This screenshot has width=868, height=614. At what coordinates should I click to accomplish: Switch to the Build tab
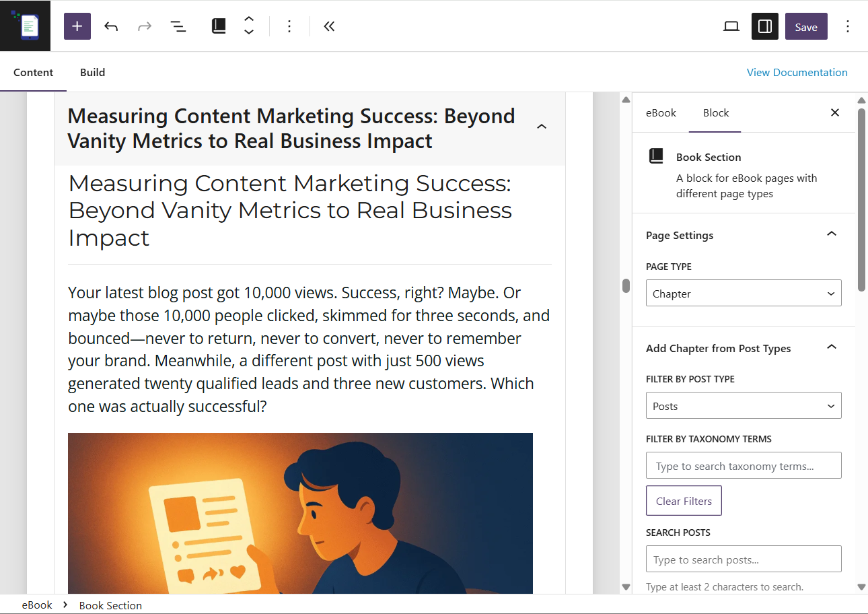tap(92, 73)
